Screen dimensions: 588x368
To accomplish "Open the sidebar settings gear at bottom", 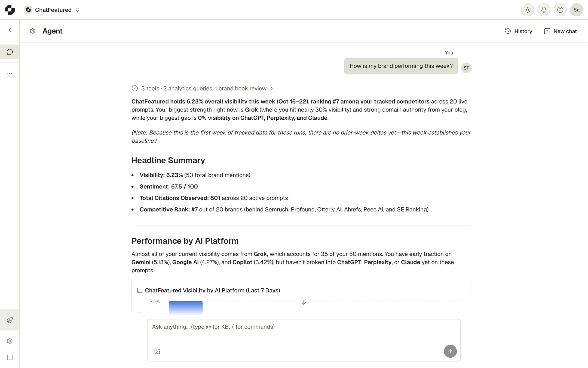I will click(10, 341).
